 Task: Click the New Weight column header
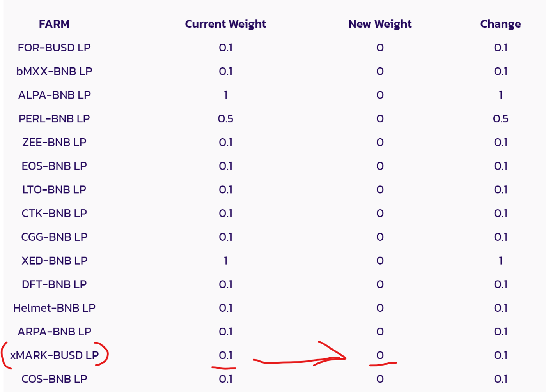pos(380,24)
